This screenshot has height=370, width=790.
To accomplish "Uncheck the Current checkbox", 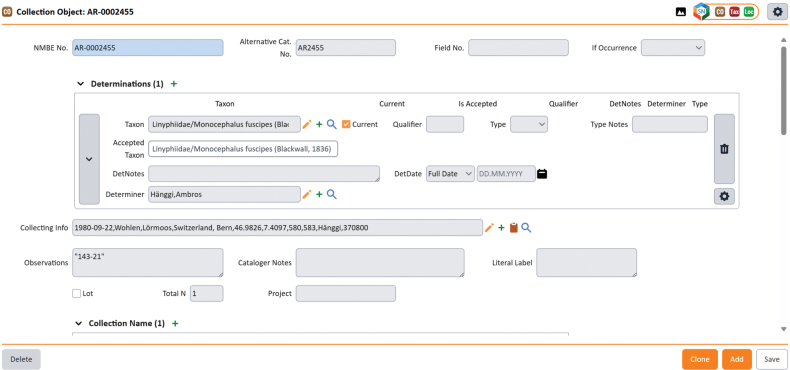I will coord(346,124).
